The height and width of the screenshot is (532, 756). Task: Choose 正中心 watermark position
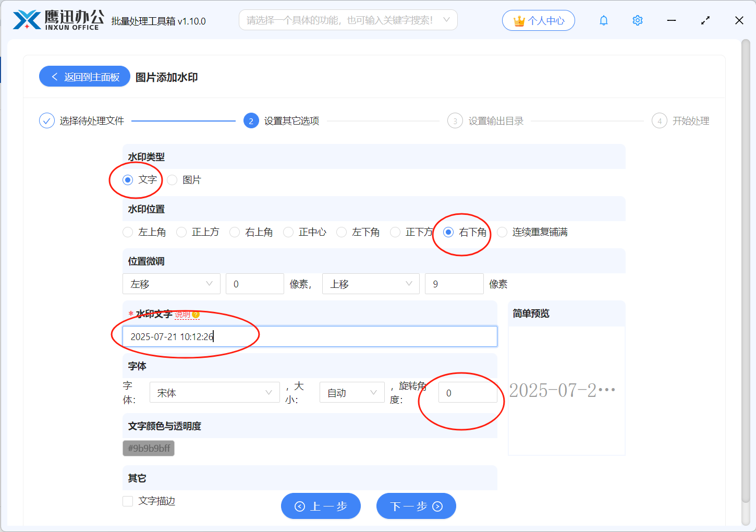pos(288,232)
